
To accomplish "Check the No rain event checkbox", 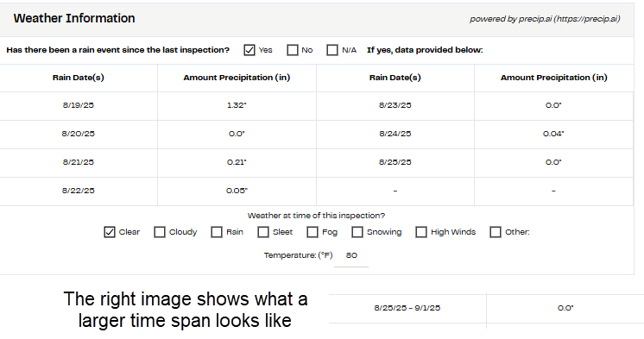I will pyautogui.click(x=293, y=50).
